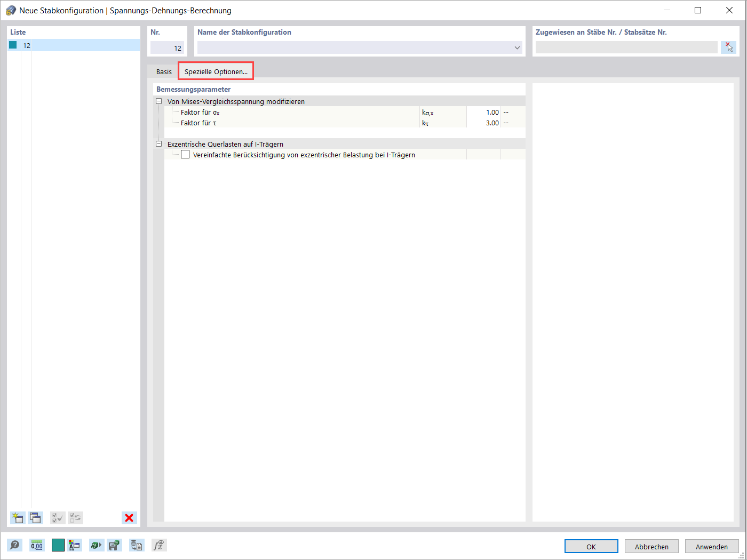Image resolution: width=747 pixels, height=560 pixels.
Task: Select list entry 12 in the Liste panel
Action: click(74, 45)
